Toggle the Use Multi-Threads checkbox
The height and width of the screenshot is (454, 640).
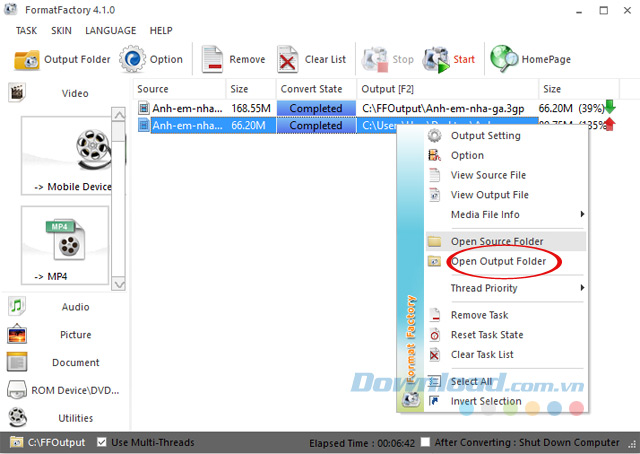102,442
